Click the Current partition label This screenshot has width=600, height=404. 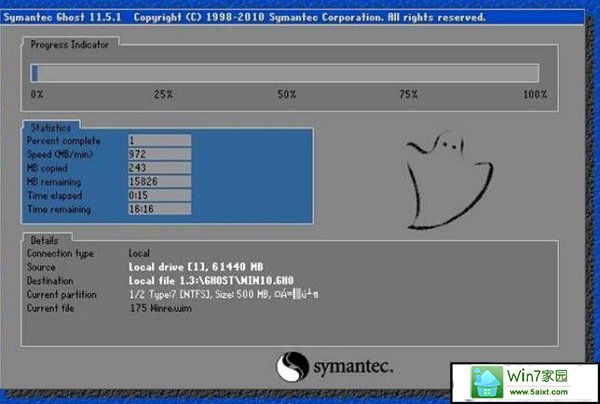point(62,295)
